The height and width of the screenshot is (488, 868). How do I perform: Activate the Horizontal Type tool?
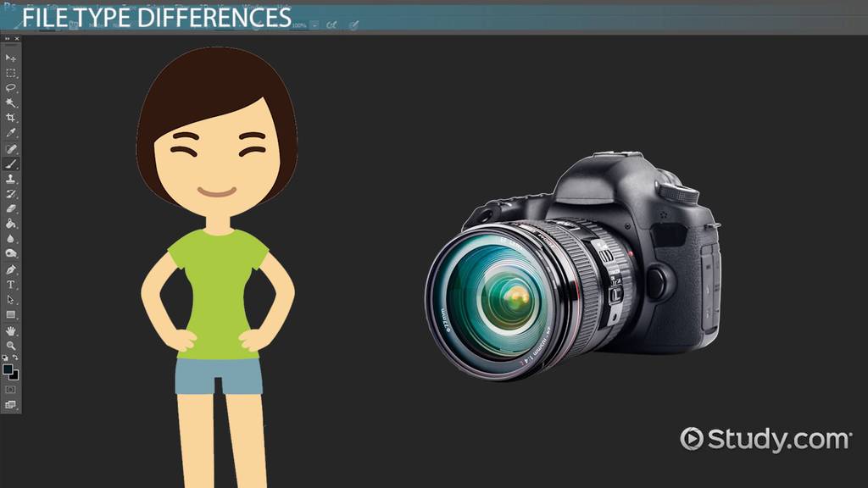click(11, 285)
